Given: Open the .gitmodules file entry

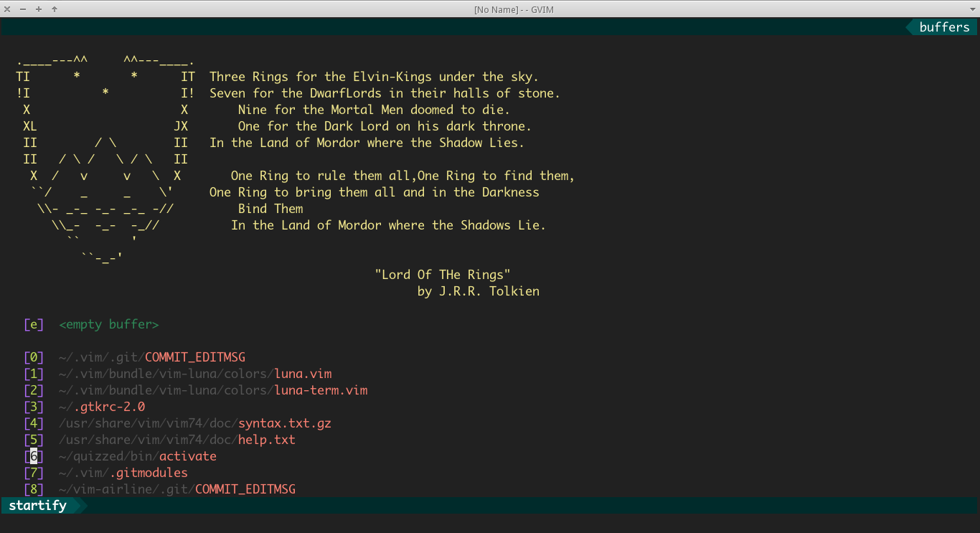Looking at the screenshot, I should (x=123, y=473).
